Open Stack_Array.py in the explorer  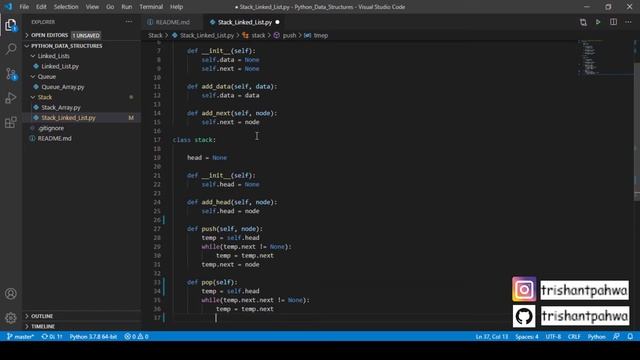(61, 107)
